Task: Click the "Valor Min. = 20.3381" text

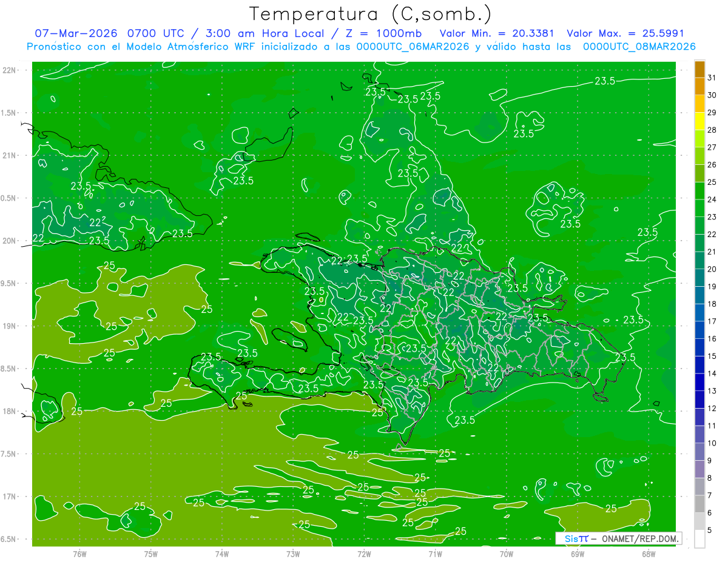Action: [x=497, y=33]
